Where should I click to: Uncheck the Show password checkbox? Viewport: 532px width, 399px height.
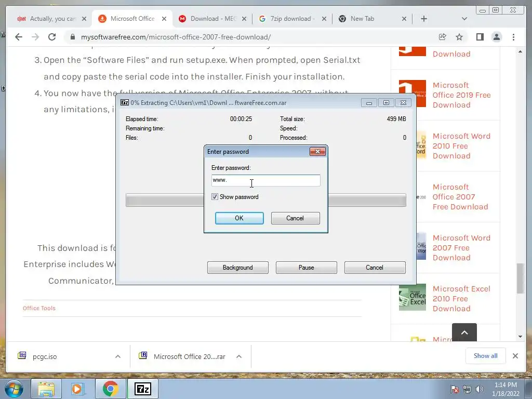215,197
